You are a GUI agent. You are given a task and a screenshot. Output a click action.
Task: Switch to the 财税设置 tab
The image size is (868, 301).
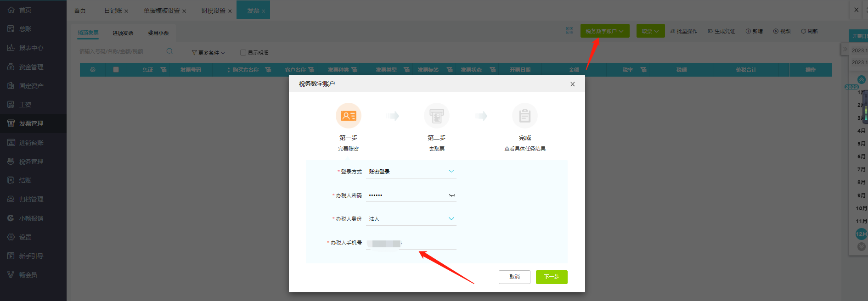click(x=213, y=11)
